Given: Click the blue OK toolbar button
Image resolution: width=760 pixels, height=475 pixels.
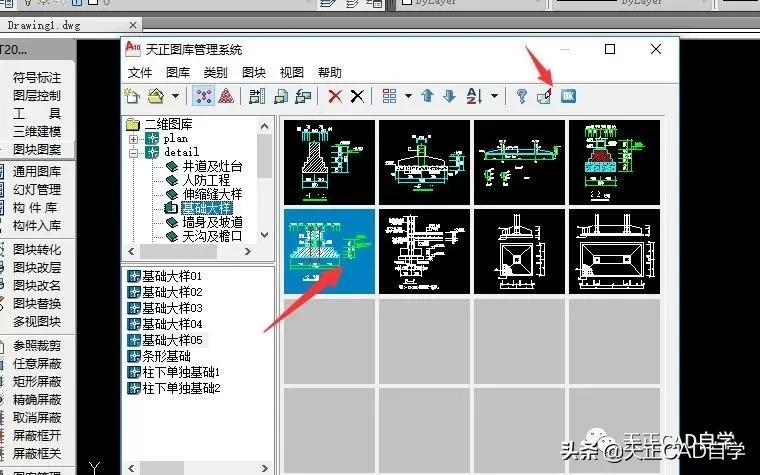Looking at the screenshot, I should pos(568,96).
